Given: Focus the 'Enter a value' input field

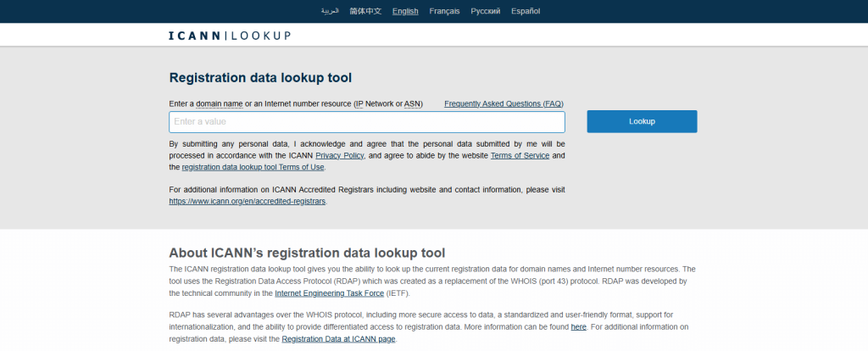Looking at the screenshot, I should [x=367, y=122].
